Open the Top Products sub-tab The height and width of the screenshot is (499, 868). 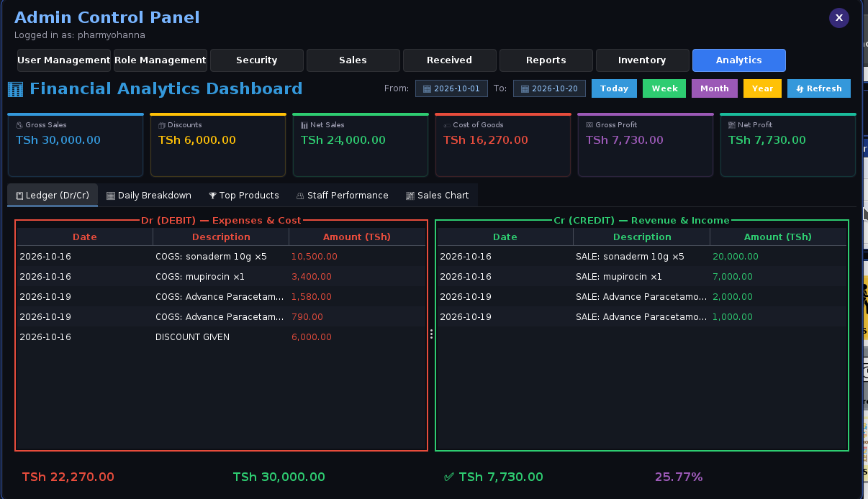[244, 196]
